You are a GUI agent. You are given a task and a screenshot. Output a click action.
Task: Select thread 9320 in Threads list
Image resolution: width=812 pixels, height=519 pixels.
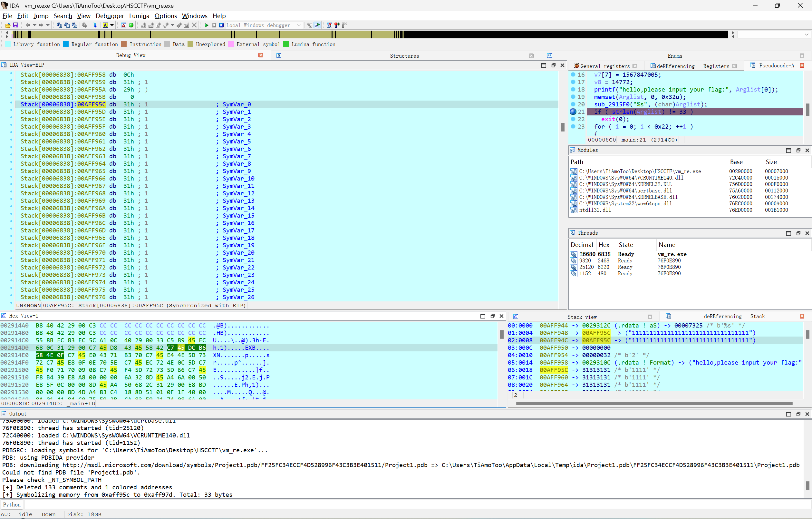tap(690, 260)
